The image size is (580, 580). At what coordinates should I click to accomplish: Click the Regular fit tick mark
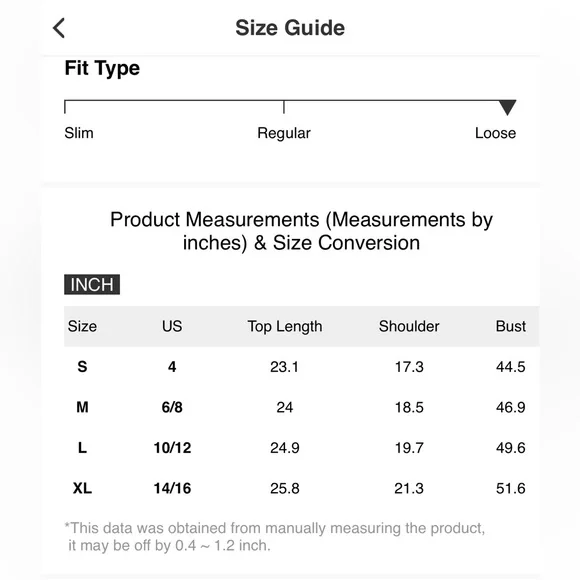pos(284,107)
